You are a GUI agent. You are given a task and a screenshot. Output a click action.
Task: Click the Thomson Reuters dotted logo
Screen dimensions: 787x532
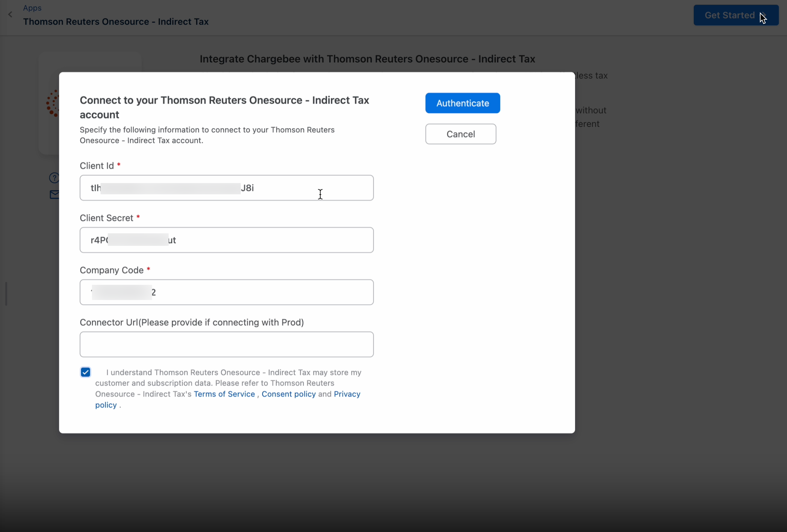[x=53, y=103]
